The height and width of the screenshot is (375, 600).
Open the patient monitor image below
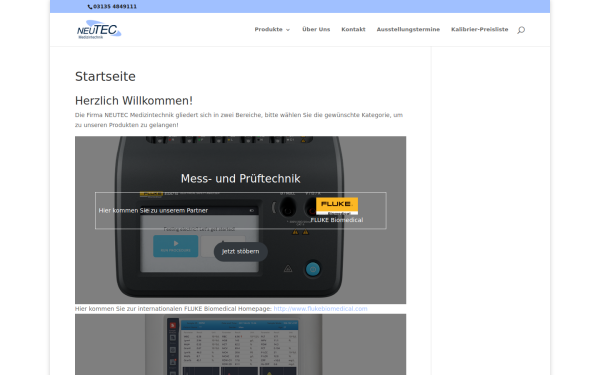[240, 344]
